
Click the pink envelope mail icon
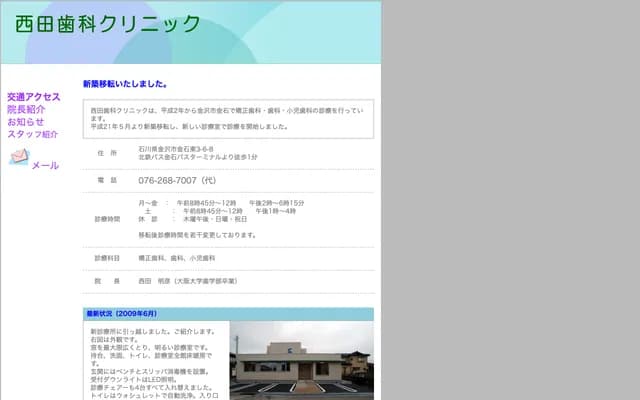pyautogui.click(x=19, y=156)
